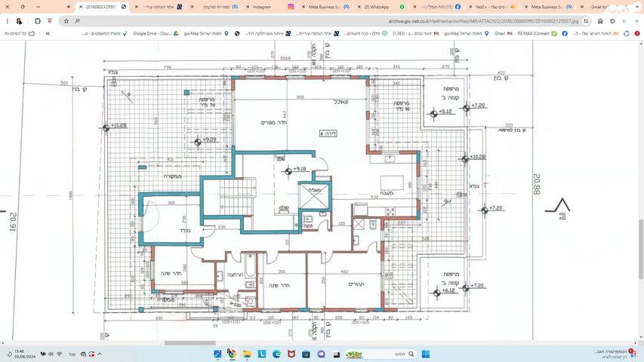Open the Chrome profile avatar

pos(19,21)
